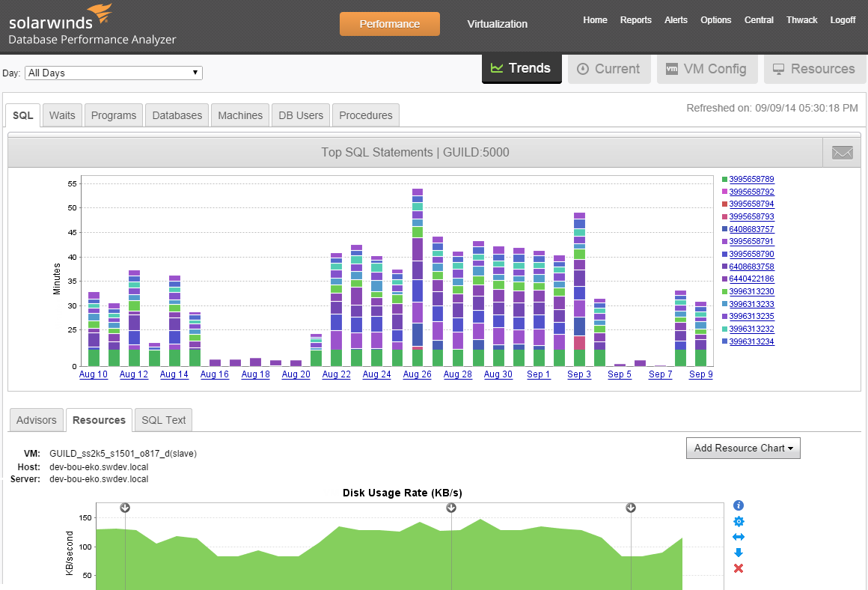Open the Add Resource Chart dropdown
The height and width of the screenshot is (590, 868).
coord(743,448)
